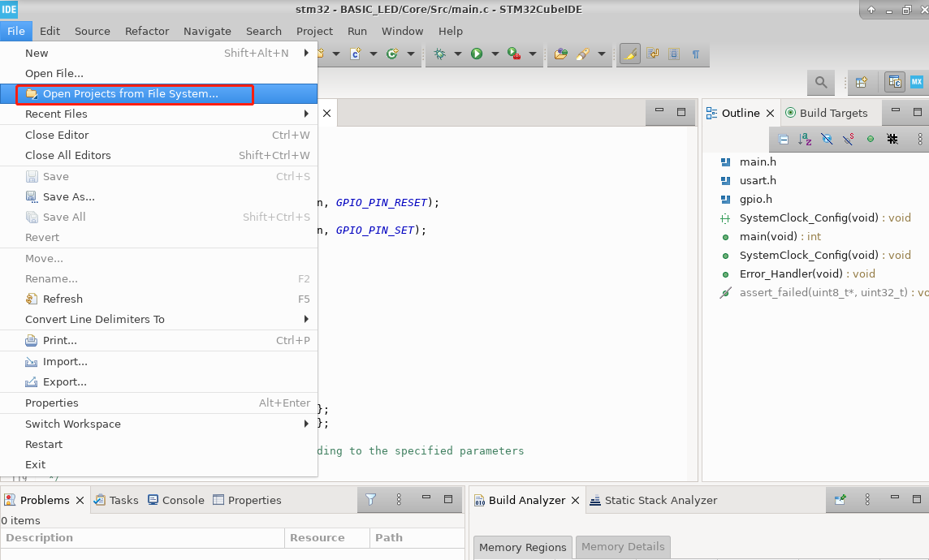Close the open editor tab
The height and width of the screenshot is (560, 929).
pyautogui.click(x=326, y=113)
